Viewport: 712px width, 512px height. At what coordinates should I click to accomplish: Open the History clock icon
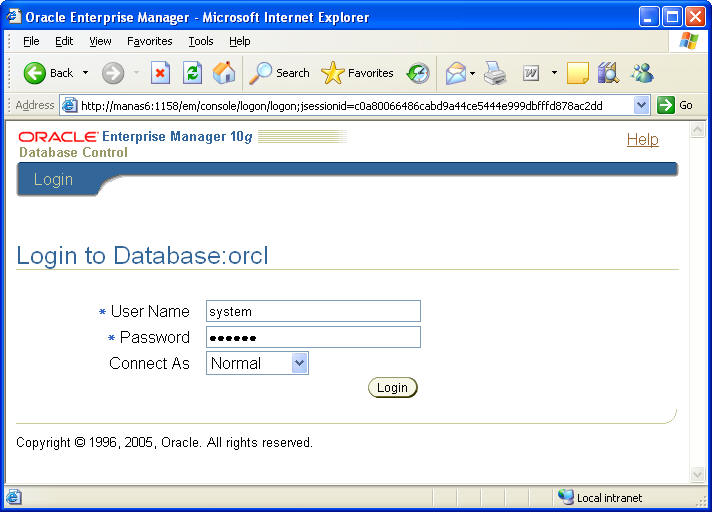tap(418, 73)
